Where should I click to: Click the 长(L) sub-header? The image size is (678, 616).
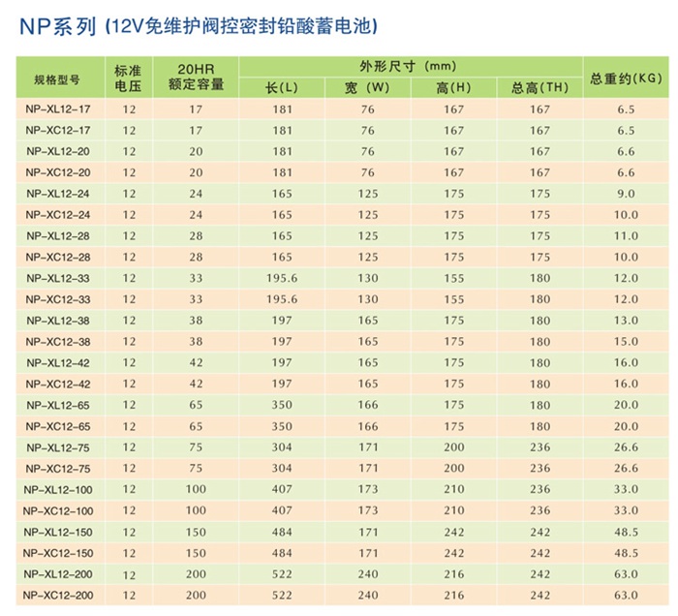tap(282, 88)
